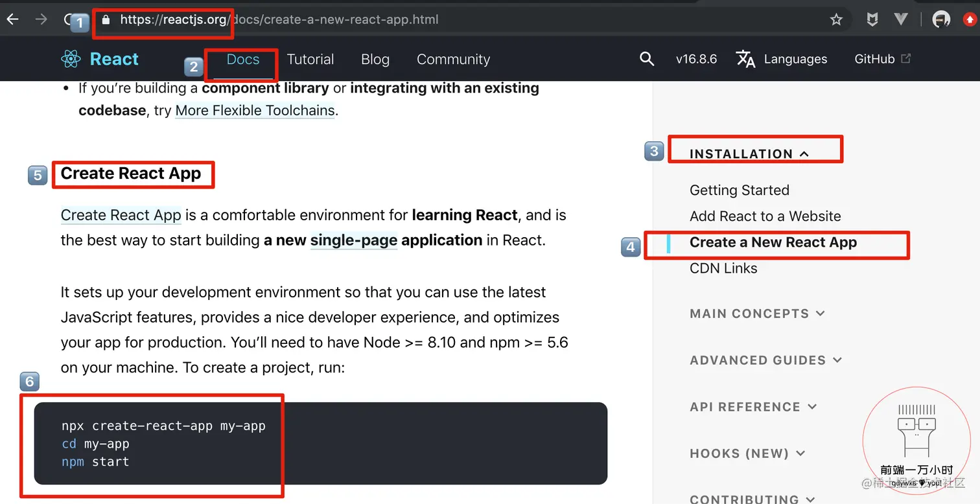Open the Docs nav tab
Image resolution: width=980 pixels, height=504 pixels.
point(243,59)
